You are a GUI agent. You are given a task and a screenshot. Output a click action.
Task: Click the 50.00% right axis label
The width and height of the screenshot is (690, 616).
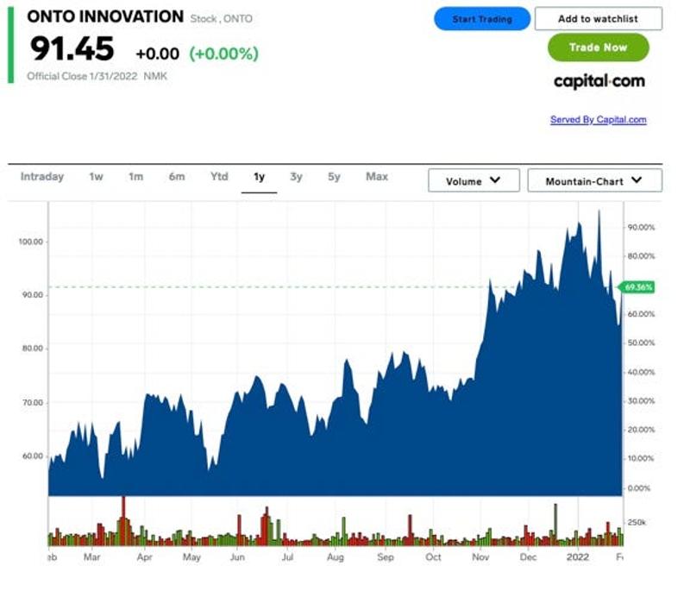(x=641, y=343)
